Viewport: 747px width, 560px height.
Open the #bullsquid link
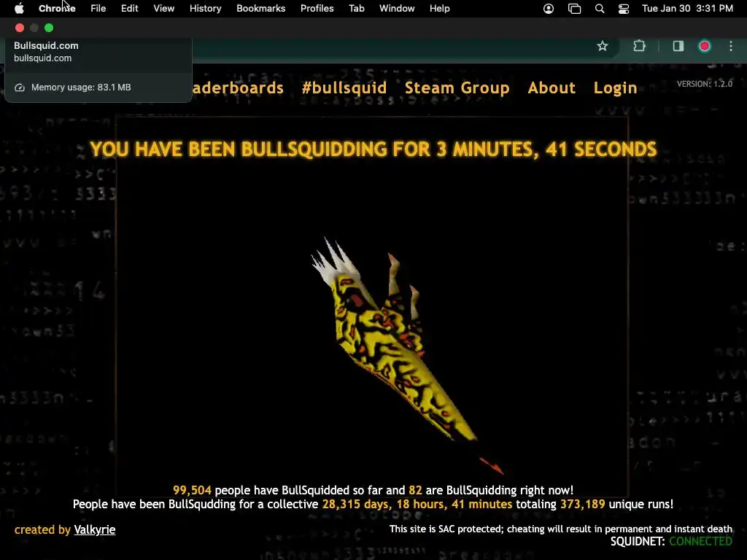tap(344, 88)
